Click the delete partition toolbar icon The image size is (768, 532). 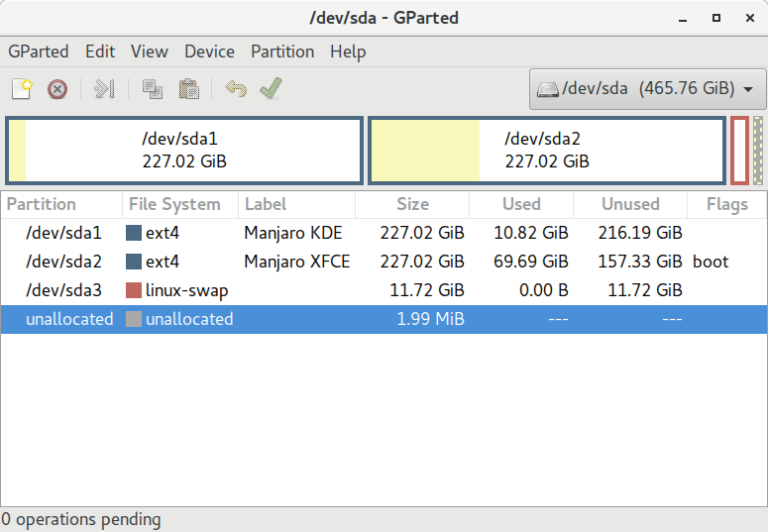pos(57,89)
